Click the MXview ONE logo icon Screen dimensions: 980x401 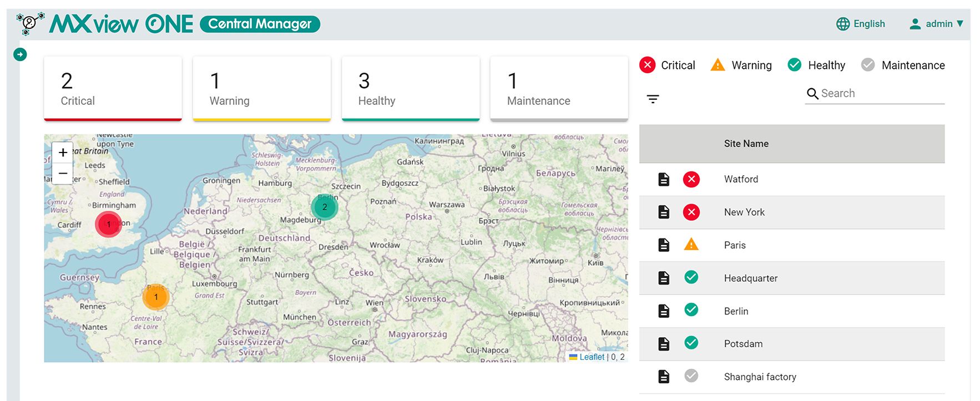coord(30,24)
